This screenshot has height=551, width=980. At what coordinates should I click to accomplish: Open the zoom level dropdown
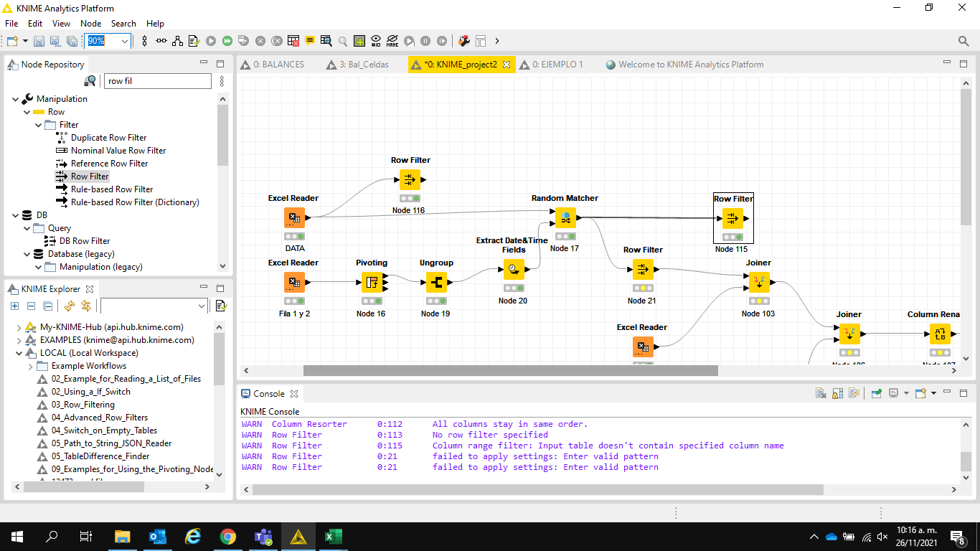click(125, 41)
